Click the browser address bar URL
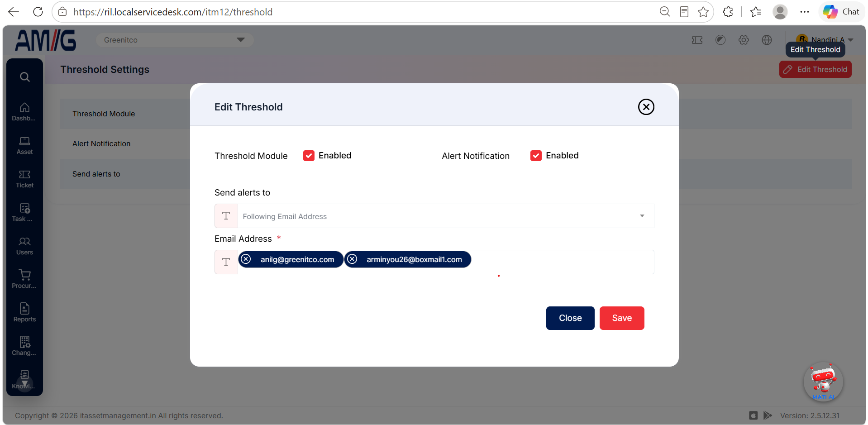The height and width of the screenshot is (425, 868). click(x=173, y=12)
